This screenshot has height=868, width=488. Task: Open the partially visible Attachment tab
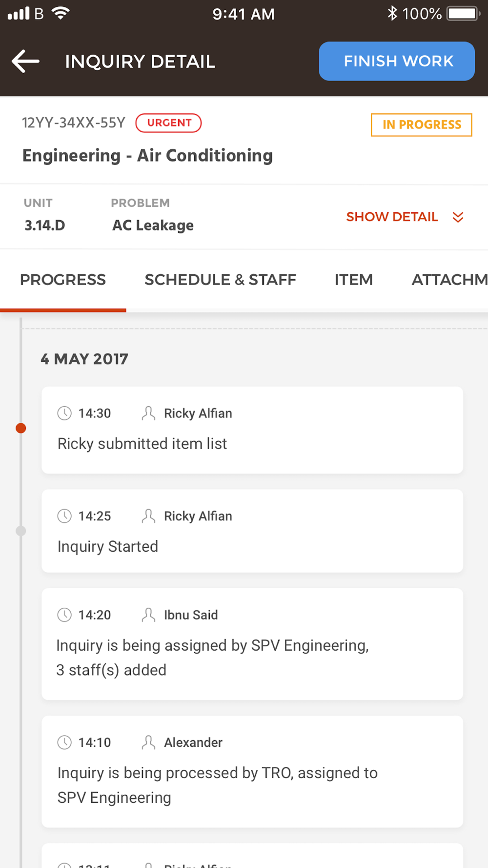tap(449, 280)
